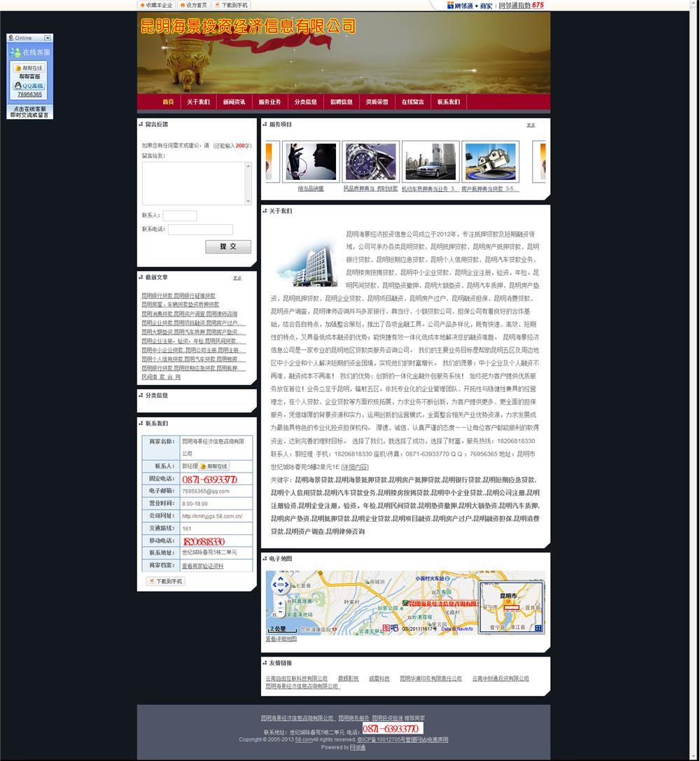Open 关于我们 navigation tab
Screen dimensions: 700x761
(198, 102)
